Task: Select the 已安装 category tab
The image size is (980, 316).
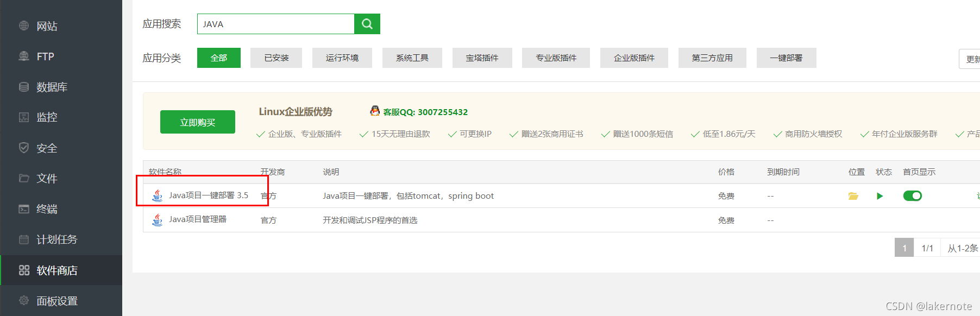Action: click(x=276, y=58)
